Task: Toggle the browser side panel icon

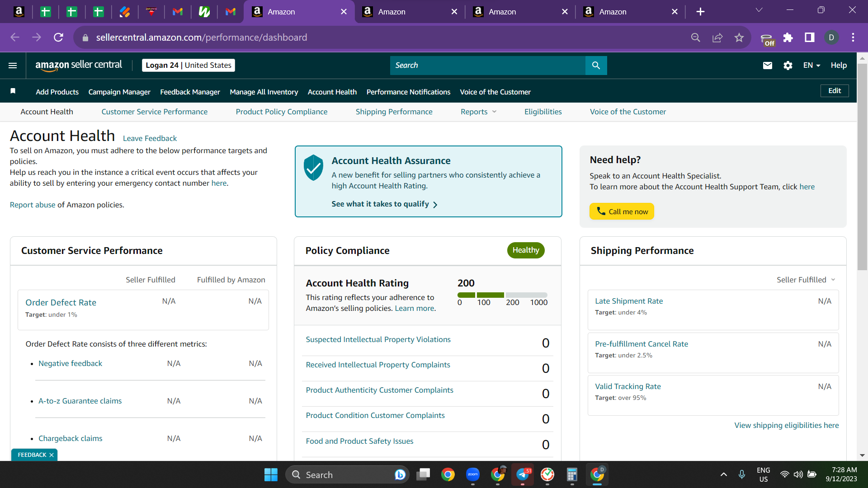Action: tap(810, 38)
